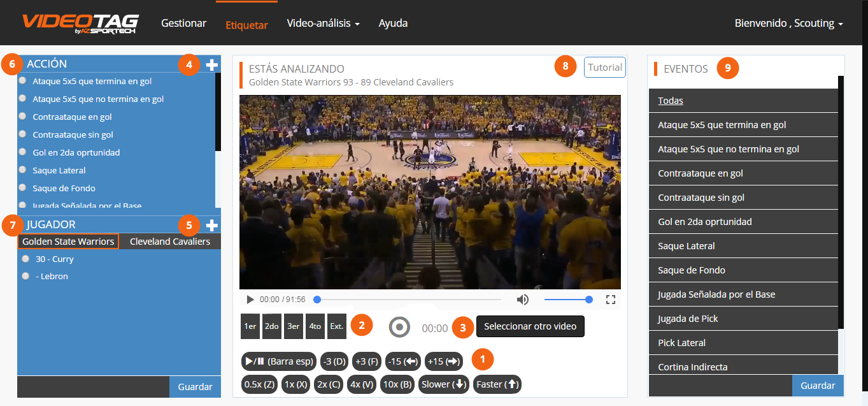This screenshot has width=868, height=406.
Task: Select 'Contraataque en gol' action radio button
Action: [23, 117]
